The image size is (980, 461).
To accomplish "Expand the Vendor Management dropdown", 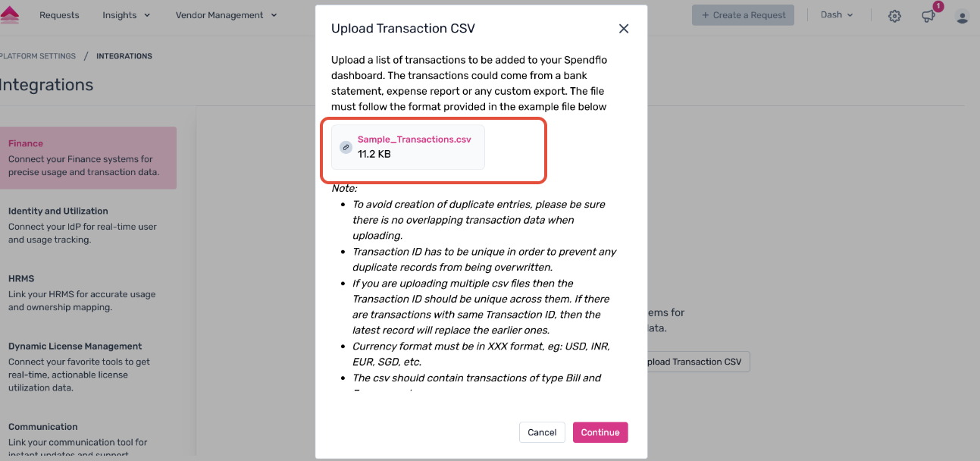I will click(x=226, y=15).
